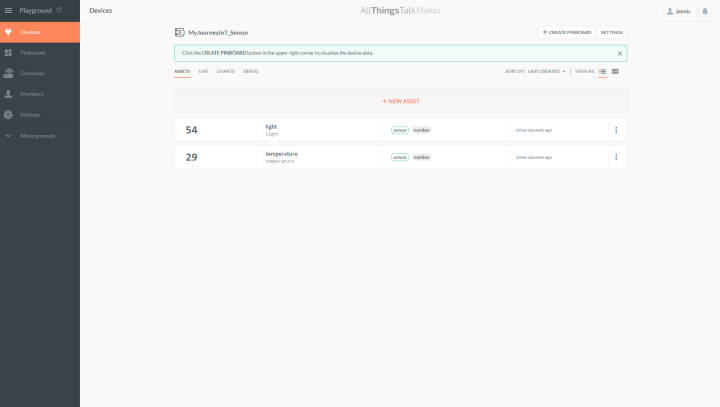Switch to the Live tab

click(203, 71)
